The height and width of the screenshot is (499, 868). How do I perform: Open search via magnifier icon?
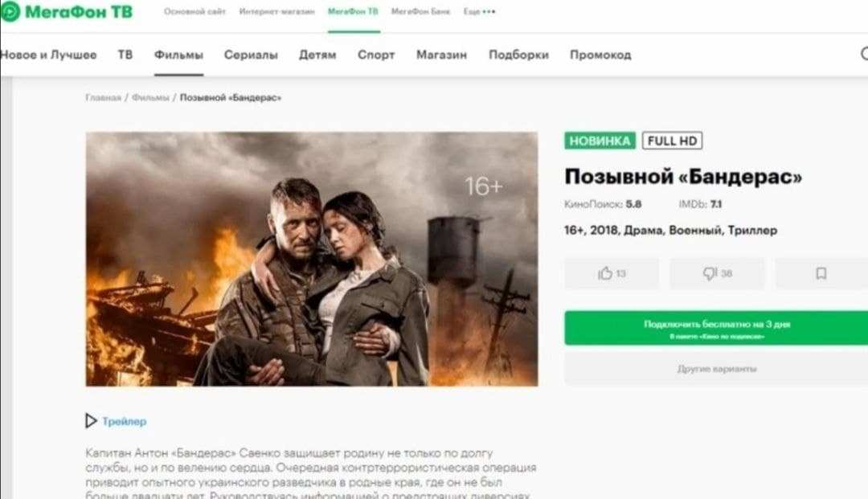pos(865,54)
